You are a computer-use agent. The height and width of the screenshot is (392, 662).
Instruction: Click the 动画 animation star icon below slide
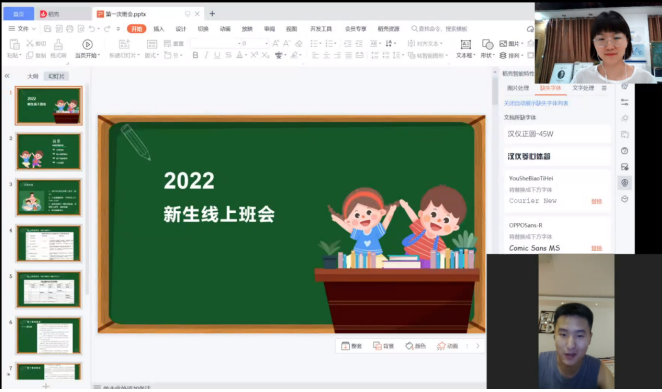coord(441,346)
